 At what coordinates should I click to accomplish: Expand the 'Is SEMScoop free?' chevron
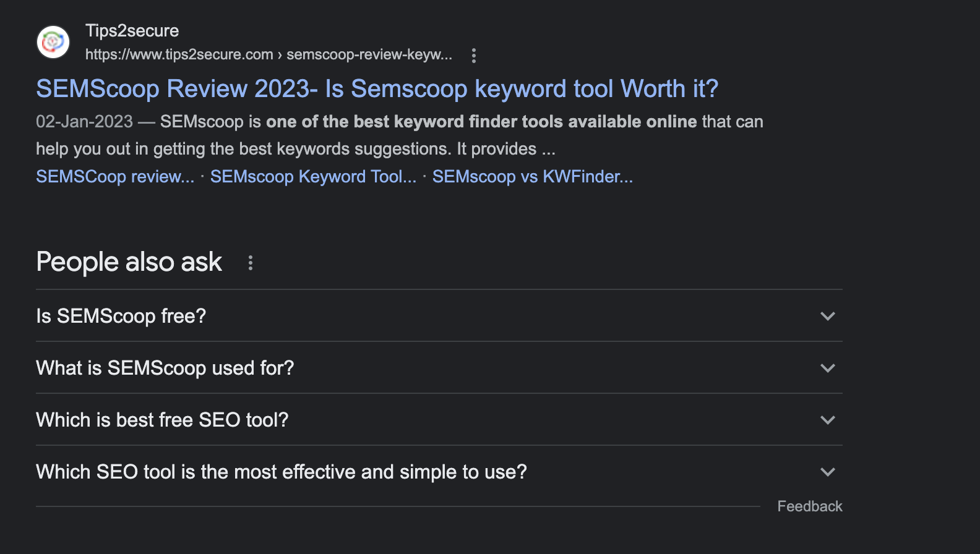[828, 316]
